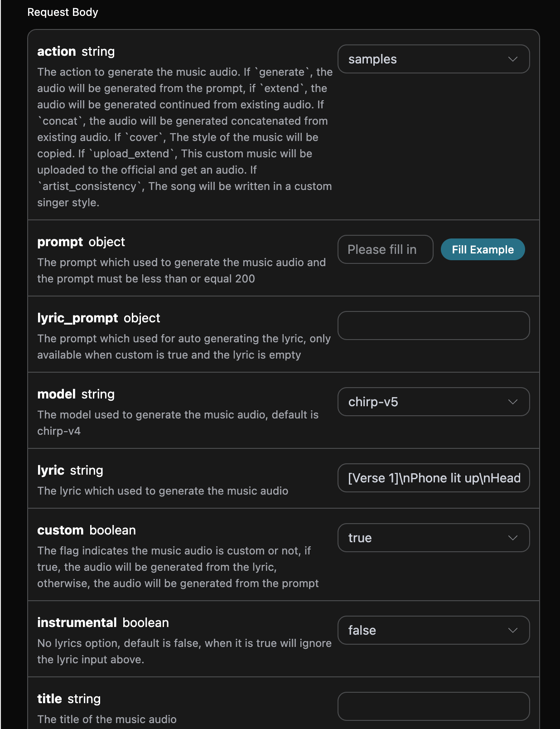The width and height of the screenshot is (560, 729).
Task: Click the 'instrumental' parameter name
Action: [77, 623]
